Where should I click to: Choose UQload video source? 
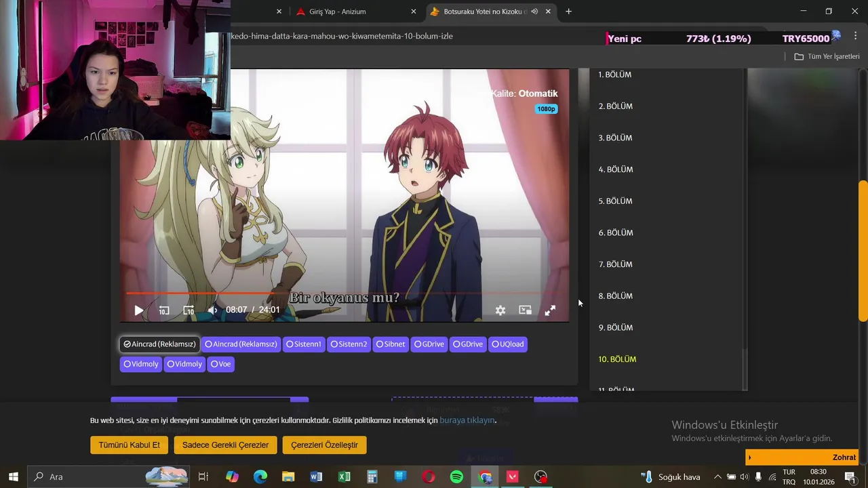(x=508, y=344)
